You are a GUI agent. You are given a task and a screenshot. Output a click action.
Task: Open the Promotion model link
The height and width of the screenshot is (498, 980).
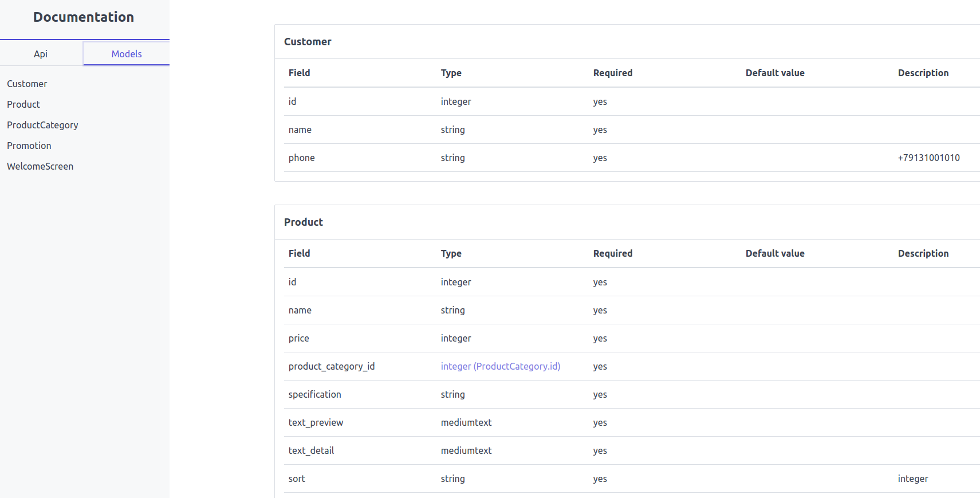pos(29,146)
